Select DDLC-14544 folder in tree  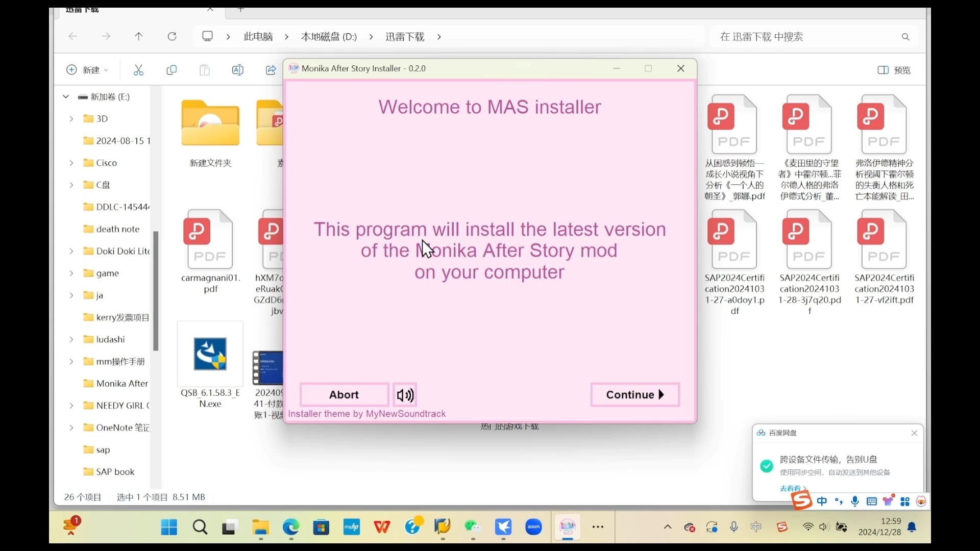click(x=116, y=207)
